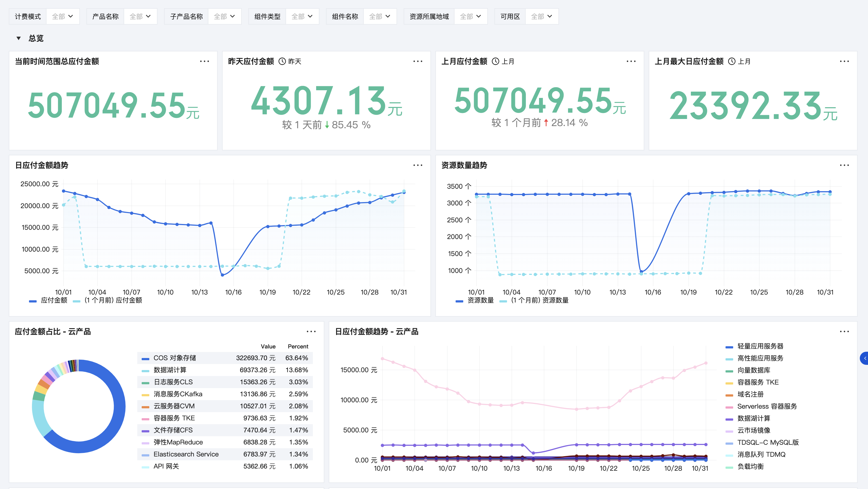The width and height of the screenshot is (868, 489).
Task: Open more options on 应付金额占比 - 云产品 panel
Action: point(311,332)
